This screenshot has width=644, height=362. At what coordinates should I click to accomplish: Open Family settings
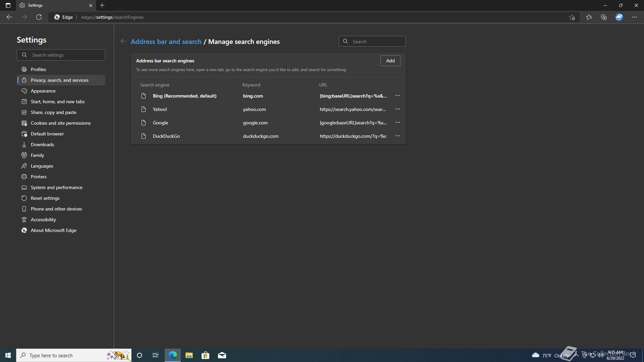[x=61, y=155]
